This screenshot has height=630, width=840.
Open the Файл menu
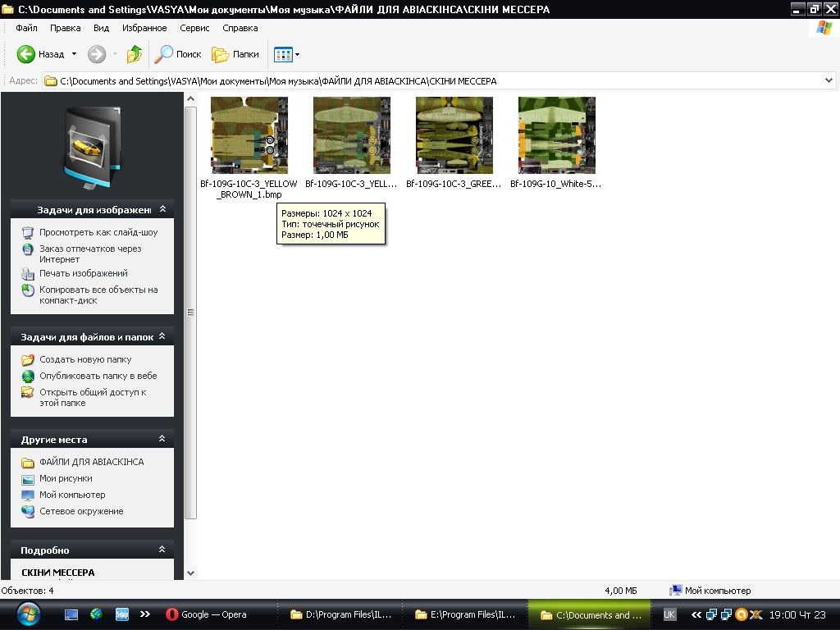pos(26,28)
